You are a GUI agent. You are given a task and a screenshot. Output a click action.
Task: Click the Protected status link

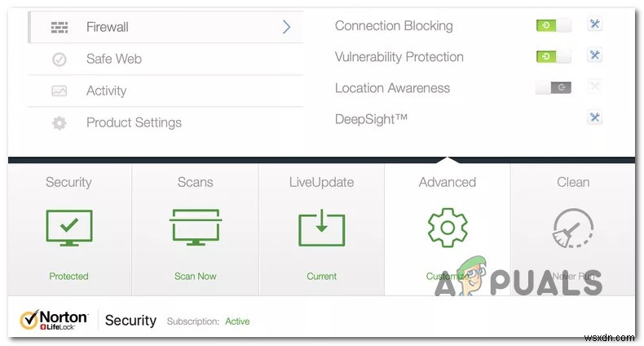pos(68,276)
